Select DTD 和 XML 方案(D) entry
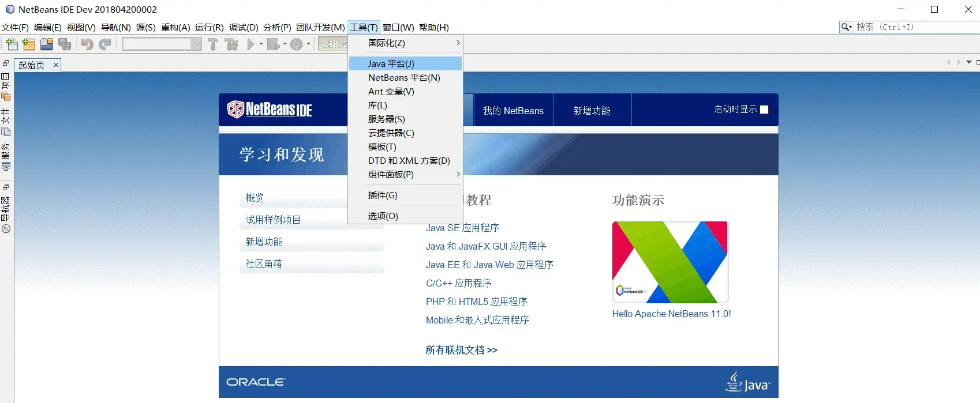The width and height of the screenshot is (980, 403). (405, 161)
